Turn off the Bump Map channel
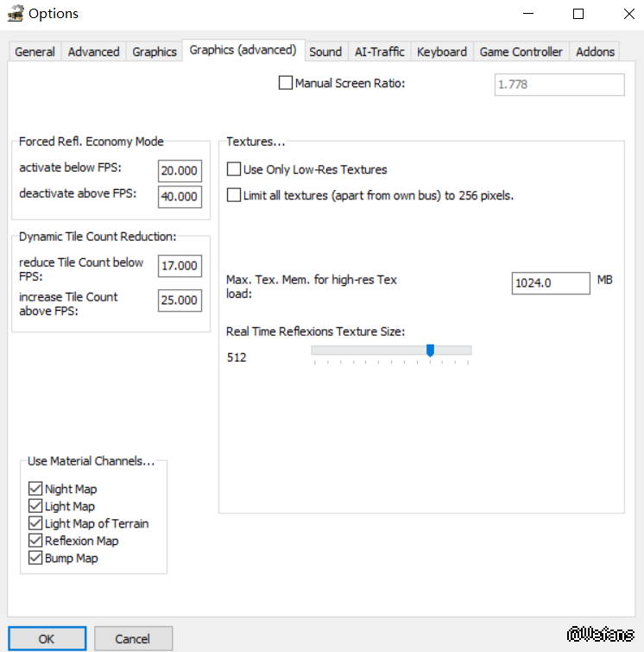This screenshot has height=652, width=644. point(35,558)
